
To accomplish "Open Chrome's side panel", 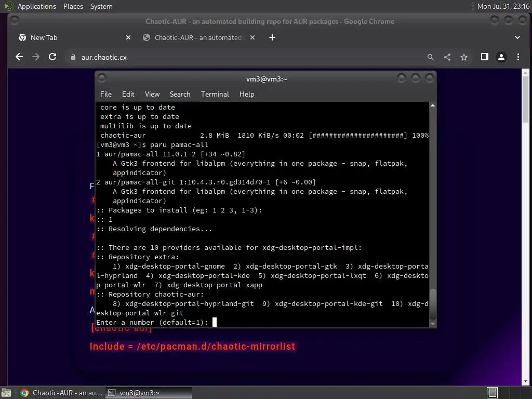I will tap(485, 57).
